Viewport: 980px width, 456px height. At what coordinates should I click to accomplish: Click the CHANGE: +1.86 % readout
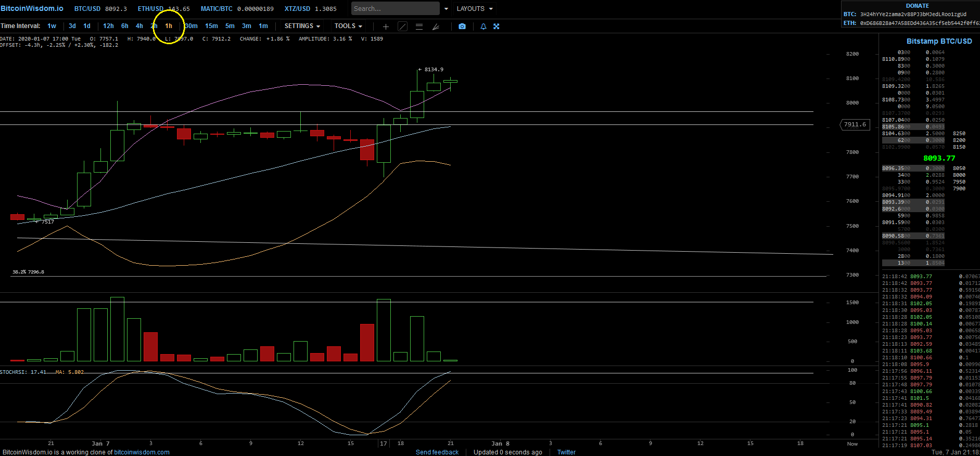(264, 39)
